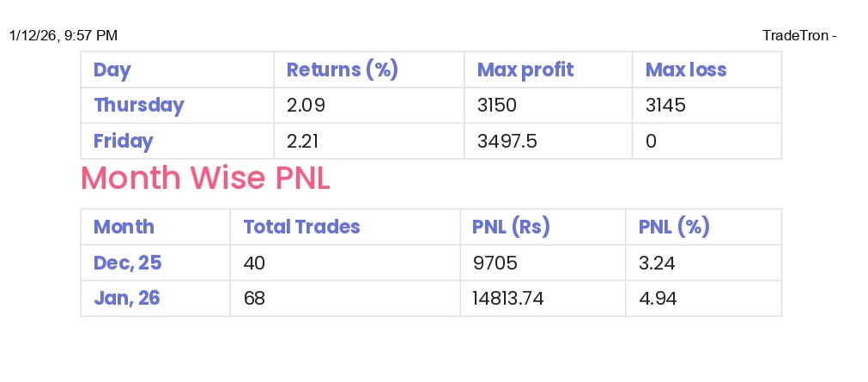Select the PNL (Rs) column header
This screenshot has height=382, width=868.
tap(511, 227)
